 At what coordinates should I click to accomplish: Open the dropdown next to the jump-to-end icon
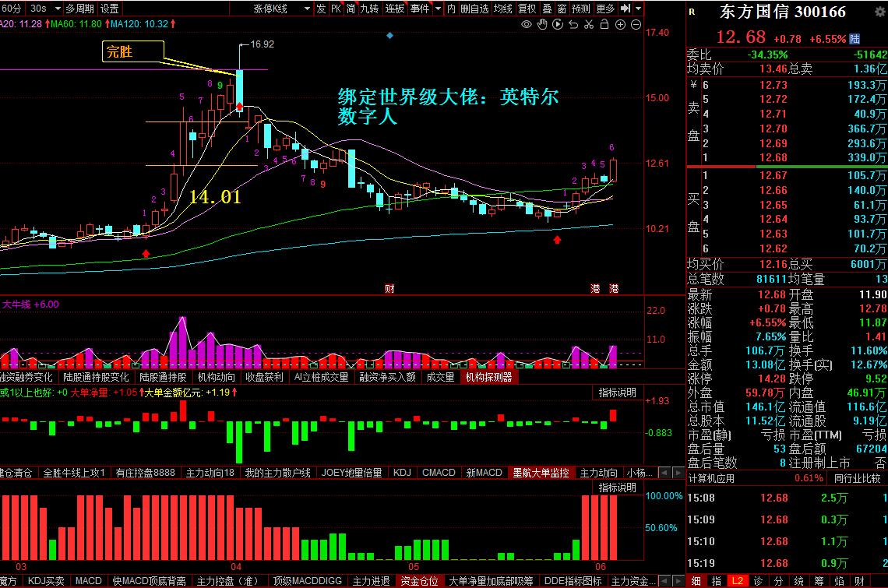click(638, 9)
